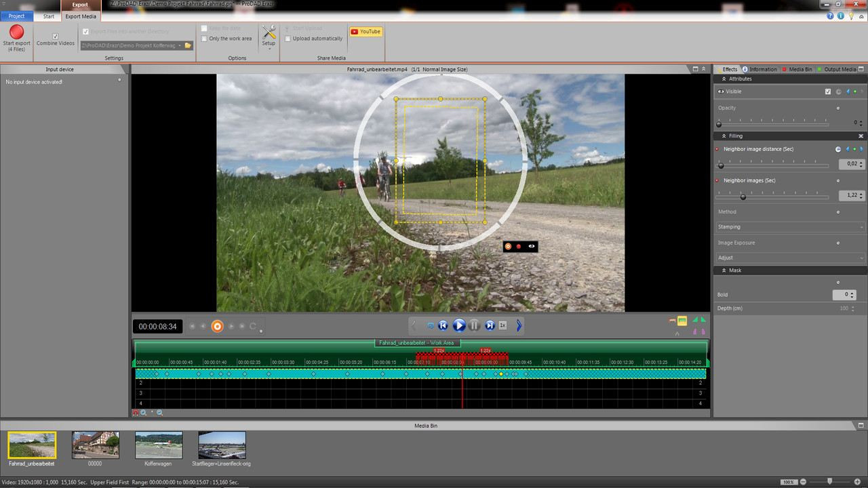Click the pink icon pair above timeline

click(698, 332)
